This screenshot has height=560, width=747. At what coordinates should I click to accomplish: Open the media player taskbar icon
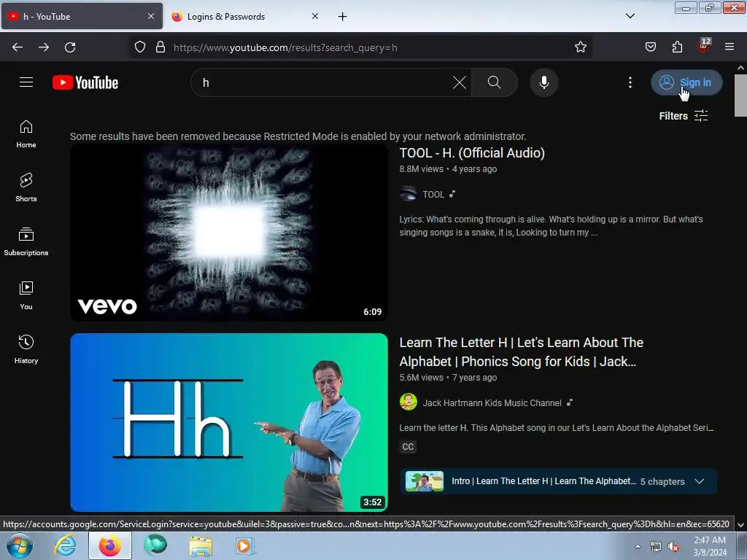click(x=245, y=545)
